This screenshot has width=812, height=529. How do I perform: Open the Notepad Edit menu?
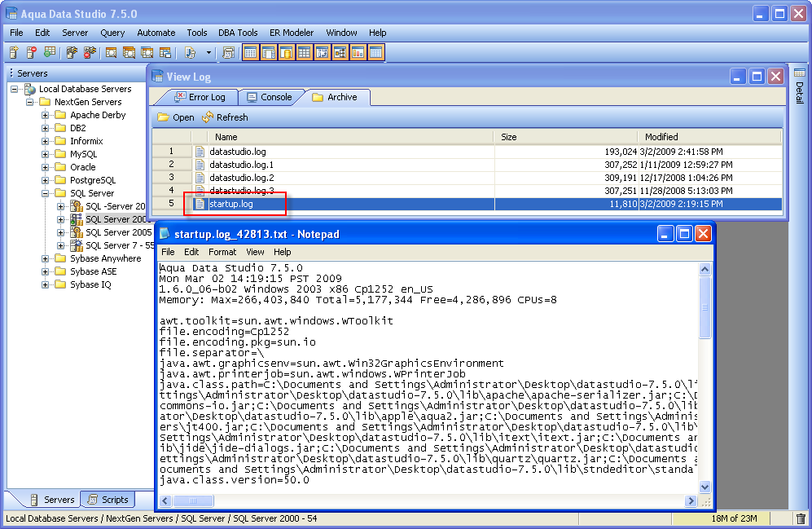click(191, 252)
